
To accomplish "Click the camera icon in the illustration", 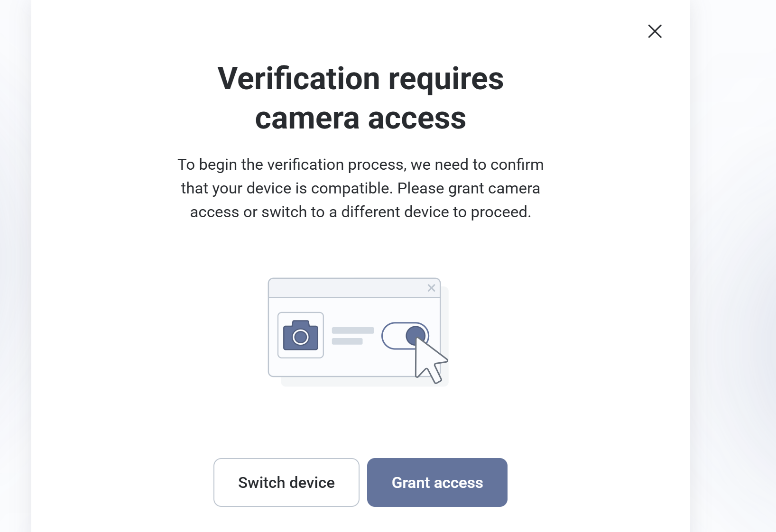I will pyautogui.click(x=300, y=335).
